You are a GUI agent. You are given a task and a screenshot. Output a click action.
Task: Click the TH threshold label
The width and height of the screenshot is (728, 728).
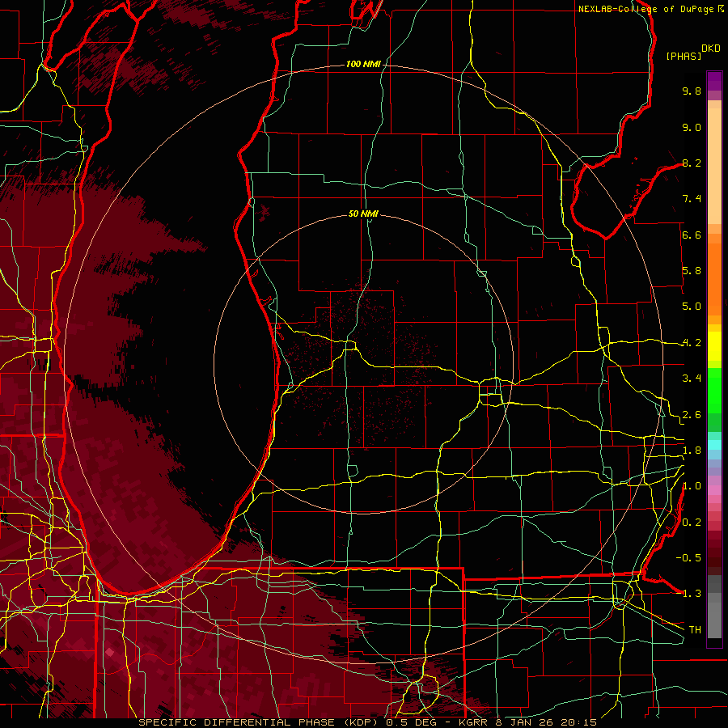click(695, 630)
